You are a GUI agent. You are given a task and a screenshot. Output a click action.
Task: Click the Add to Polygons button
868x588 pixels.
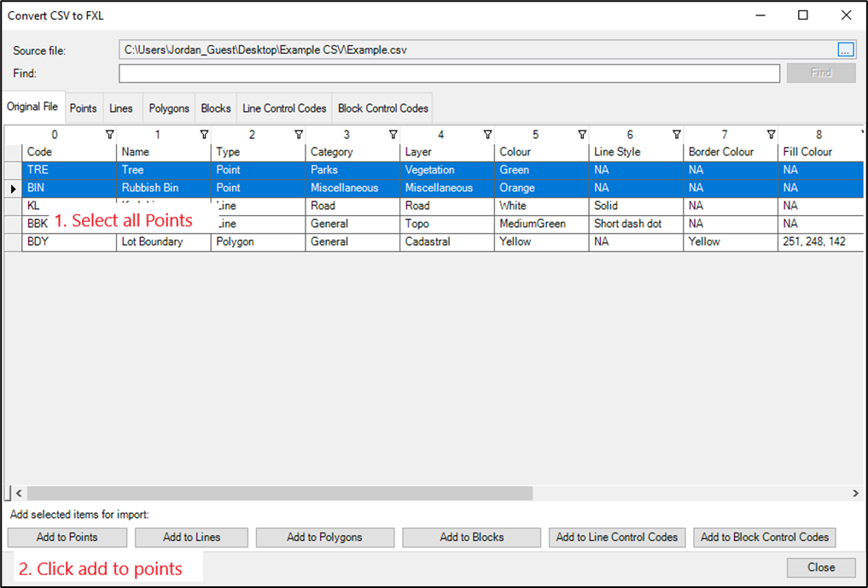pos(325,537)
